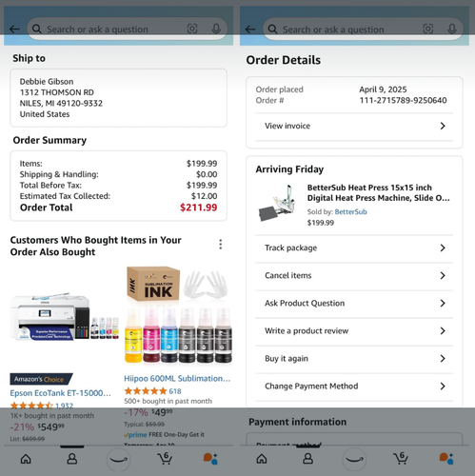Select Ask Product Question

pyautogui.click(x=354, y=303)
